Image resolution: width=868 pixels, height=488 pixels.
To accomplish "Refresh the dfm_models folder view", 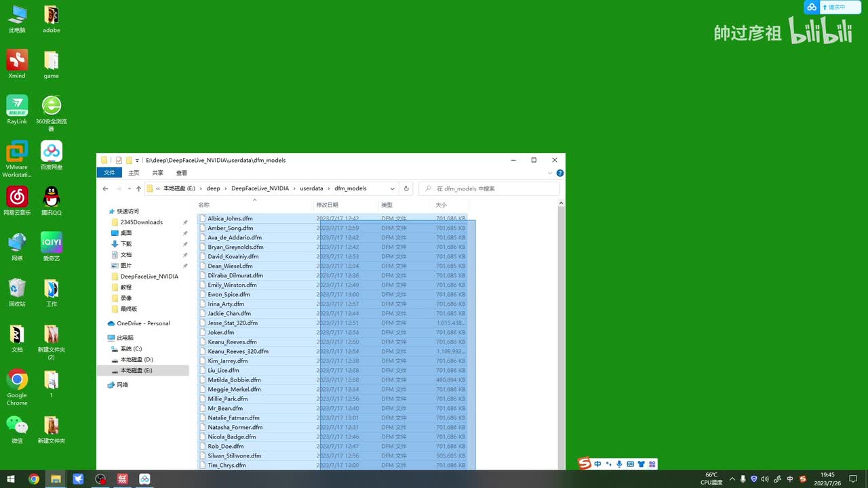I will click(x=406, y=188).
